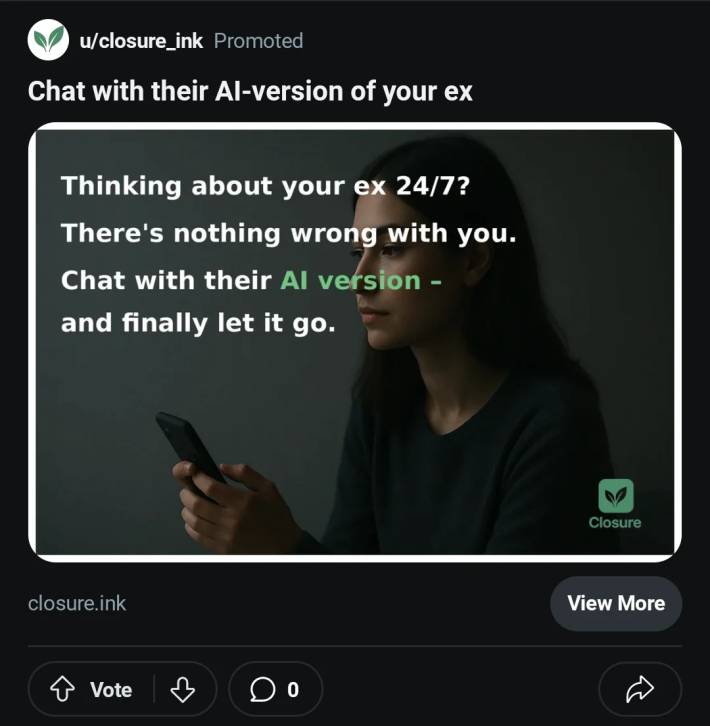Upvote the post with the up arrow

pos(62,689)
